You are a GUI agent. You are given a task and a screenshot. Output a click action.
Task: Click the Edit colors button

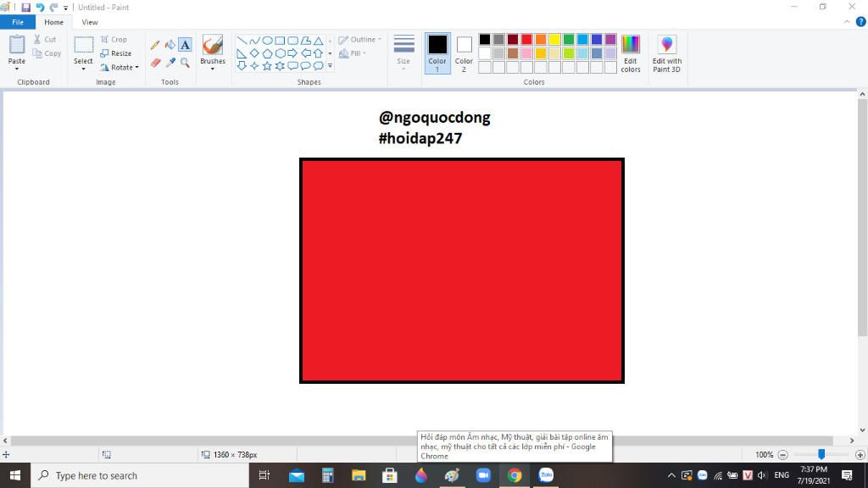(631, 53)
